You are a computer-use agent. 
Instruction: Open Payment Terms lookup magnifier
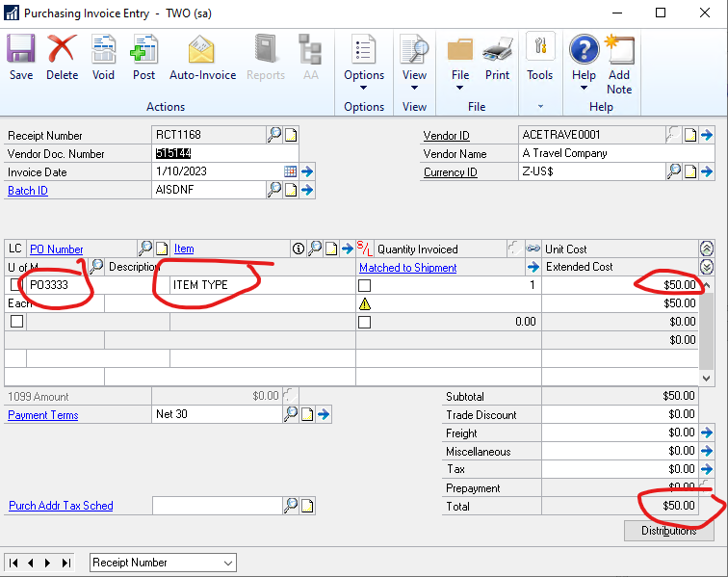pyautogui.click(x=291, y=413)
